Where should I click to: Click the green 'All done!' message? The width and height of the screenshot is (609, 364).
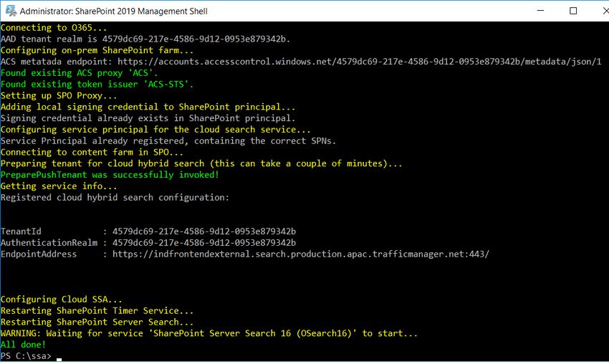[23, 345]
